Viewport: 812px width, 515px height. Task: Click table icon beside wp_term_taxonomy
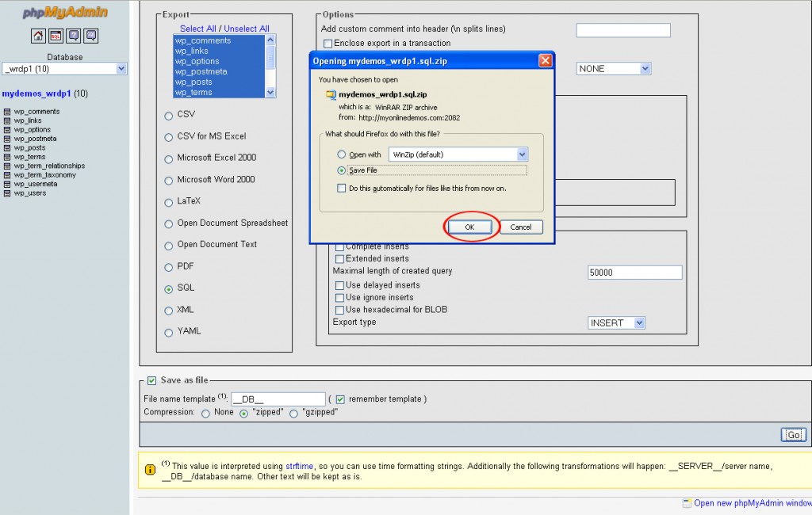(7, 175)
